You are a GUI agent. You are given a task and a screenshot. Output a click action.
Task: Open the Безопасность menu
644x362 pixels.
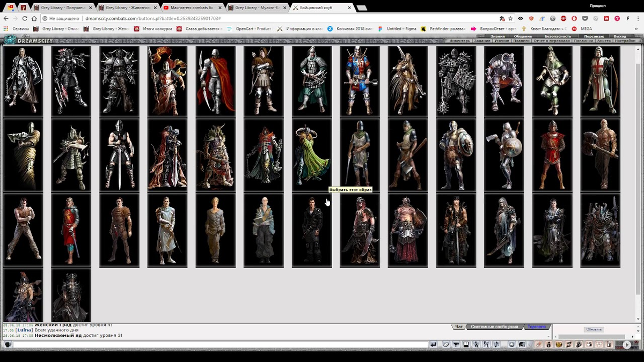(558, 36)
